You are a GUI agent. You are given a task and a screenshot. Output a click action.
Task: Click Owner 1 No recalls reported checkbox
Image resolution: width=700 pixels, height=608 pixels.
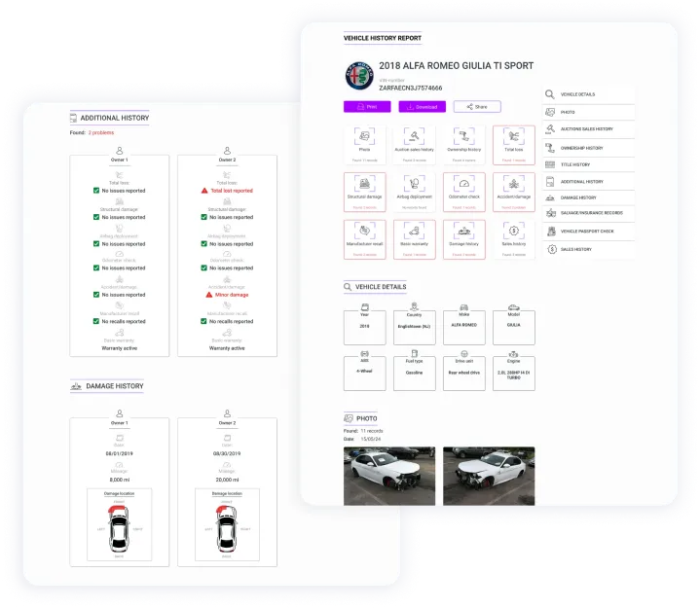point(96,320)
